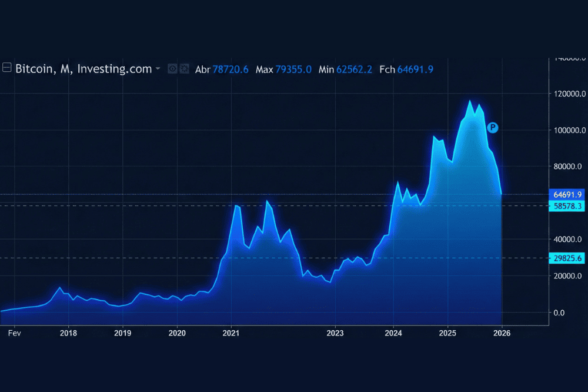Click the Max value 79355.0
Screen dimensions: 588x392
tap(293, 69)
